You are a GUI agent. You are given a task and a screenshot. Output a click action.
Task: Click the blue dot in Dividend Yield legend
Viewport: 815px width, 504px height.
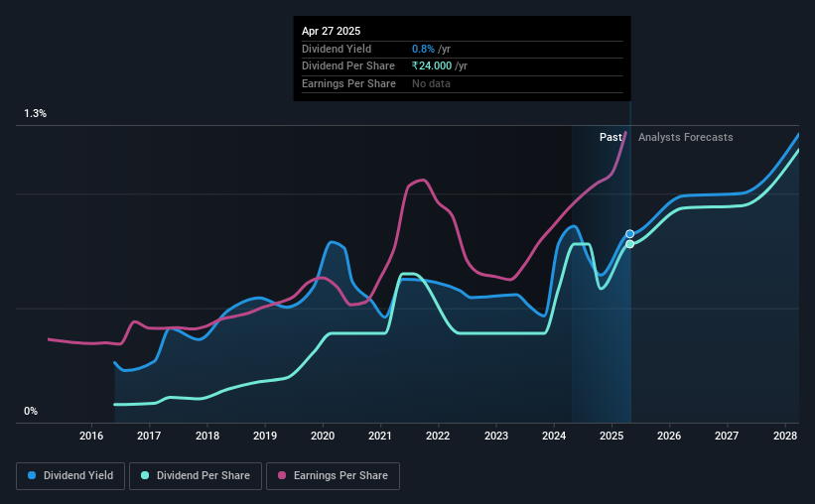tap(32, 475)
